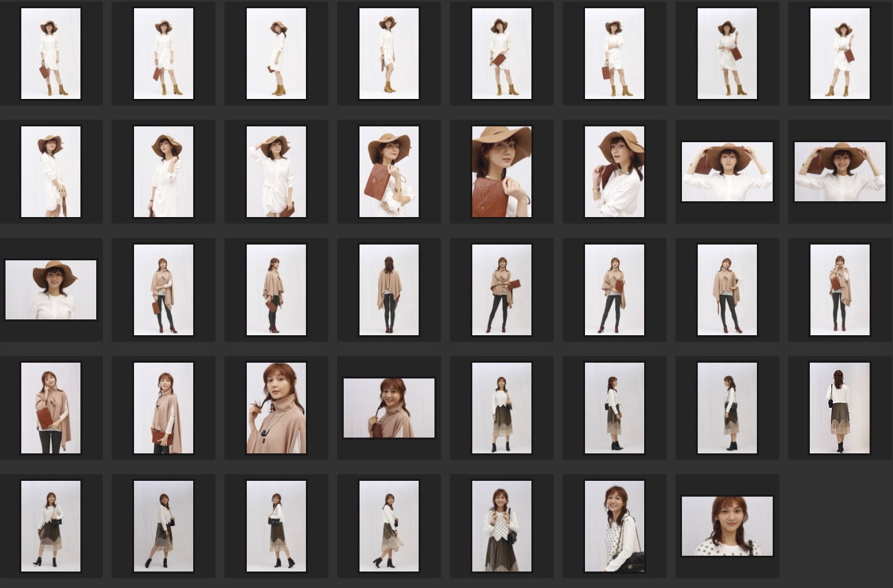Select the very first white dress full-body photo
Image resolution: width=893 pixels, height=588 pixels.
click(51, 54)
